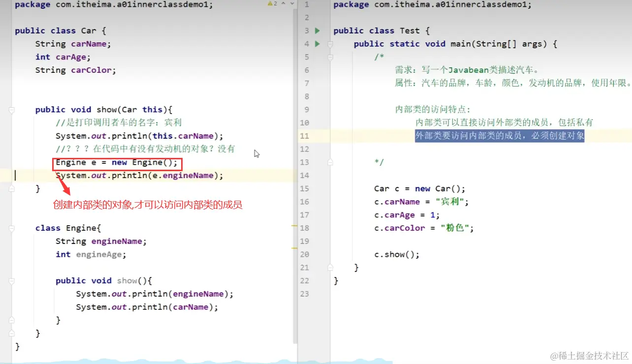Click the warnings indicator showing 2 problems
The width and height of the screenshot is (632, 364).
click(x=272, y=3)
